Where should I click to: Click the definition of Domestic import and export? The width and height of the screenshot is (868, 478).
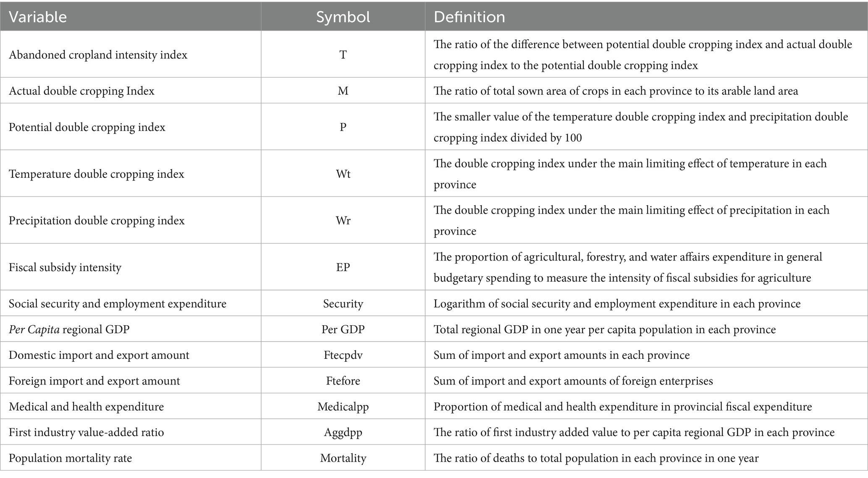click(x=561, y=355)
